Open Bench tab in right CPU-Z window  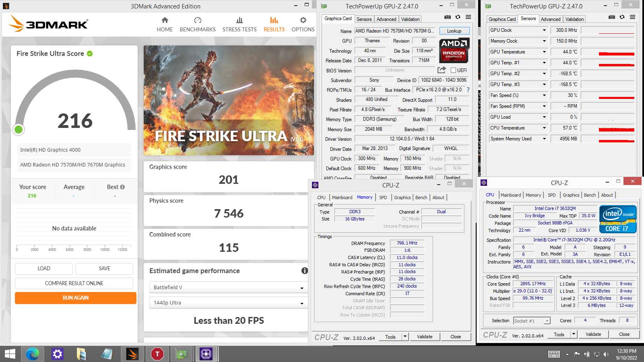pos(590,195)
